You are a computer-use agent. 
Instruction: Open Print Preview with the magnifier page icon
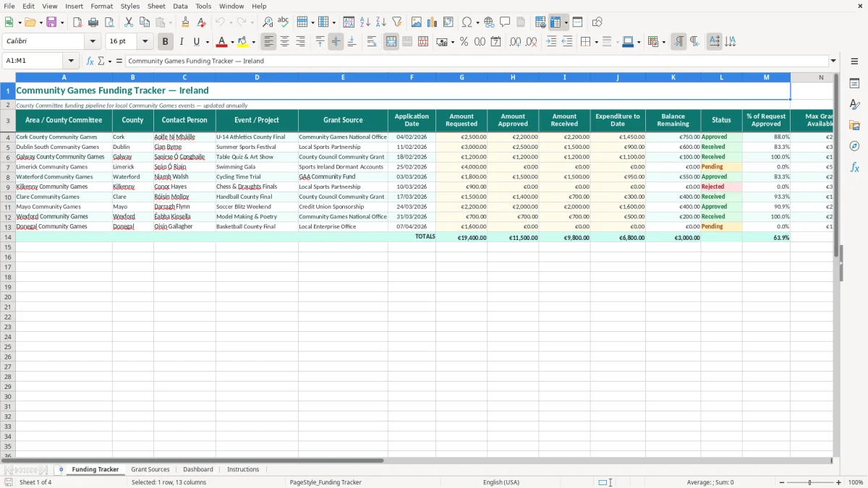click(109, 22)
